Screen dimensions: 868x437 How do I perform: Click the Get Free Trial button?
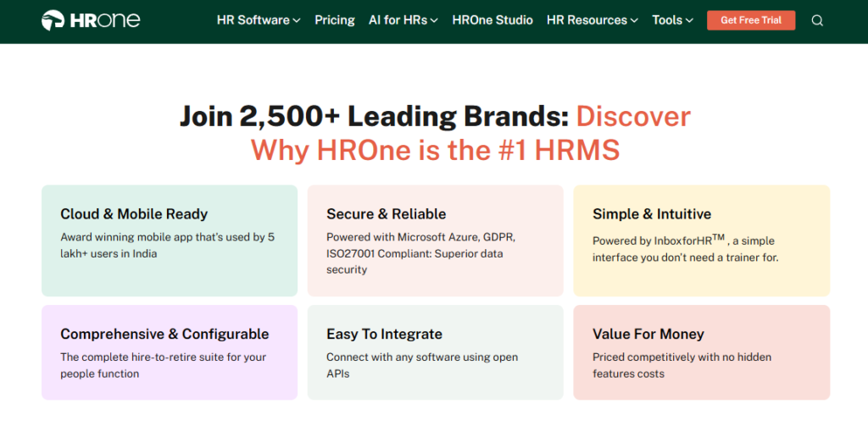point(751,20)
